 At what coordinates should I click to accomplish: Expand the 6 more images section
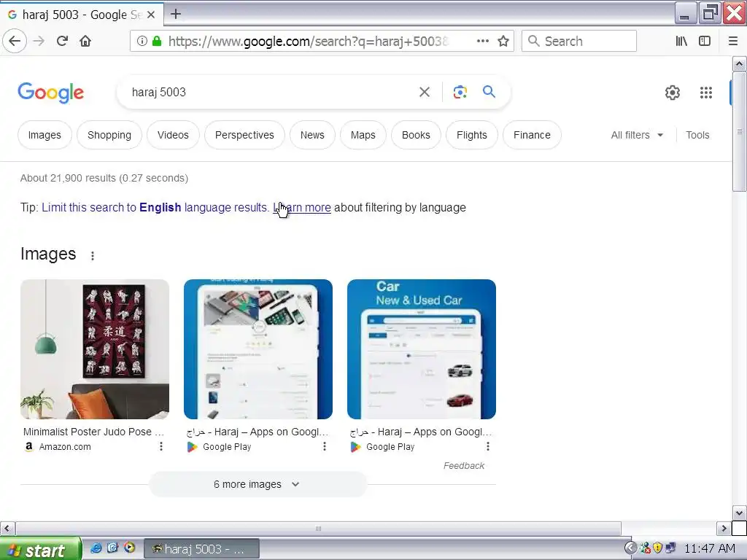258,484
